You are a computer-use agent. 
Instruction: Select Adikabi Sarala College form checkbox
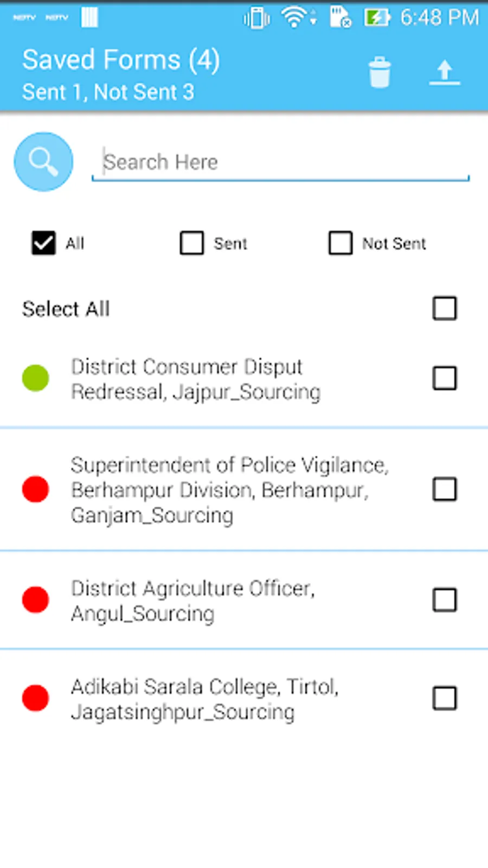[445, 698]
